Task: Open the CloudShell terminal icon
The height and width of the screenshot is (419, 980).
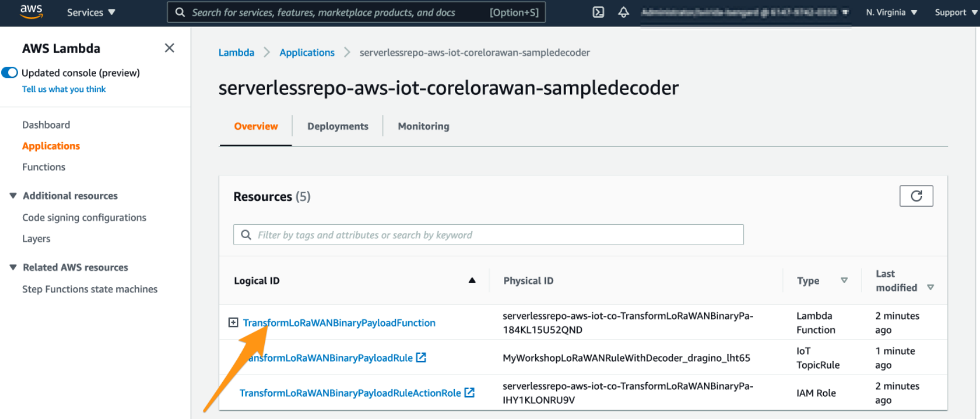Action: 598,12
